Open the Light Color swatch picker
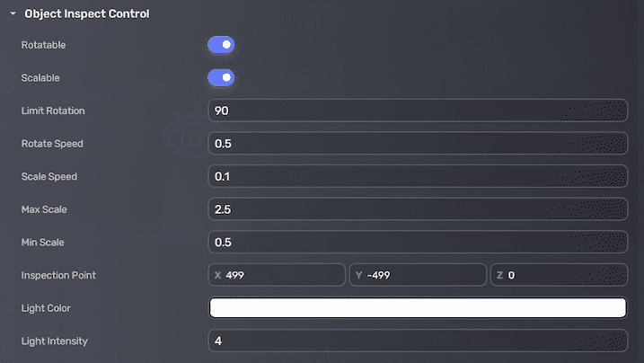This screenshot has height=363, width=644. [x=417, y=307]
